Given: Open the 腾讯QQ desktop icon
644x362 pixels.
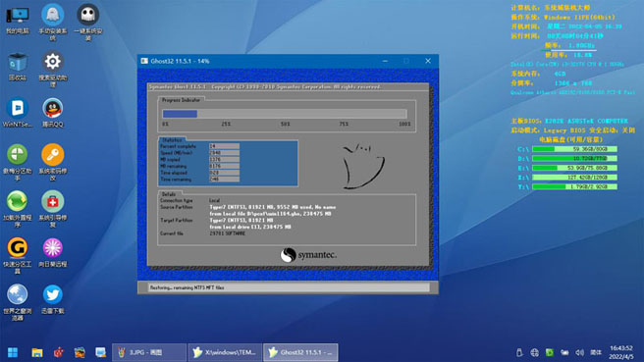Looking at the screenshot, I should pyautogui.click(x=53, y=113).
